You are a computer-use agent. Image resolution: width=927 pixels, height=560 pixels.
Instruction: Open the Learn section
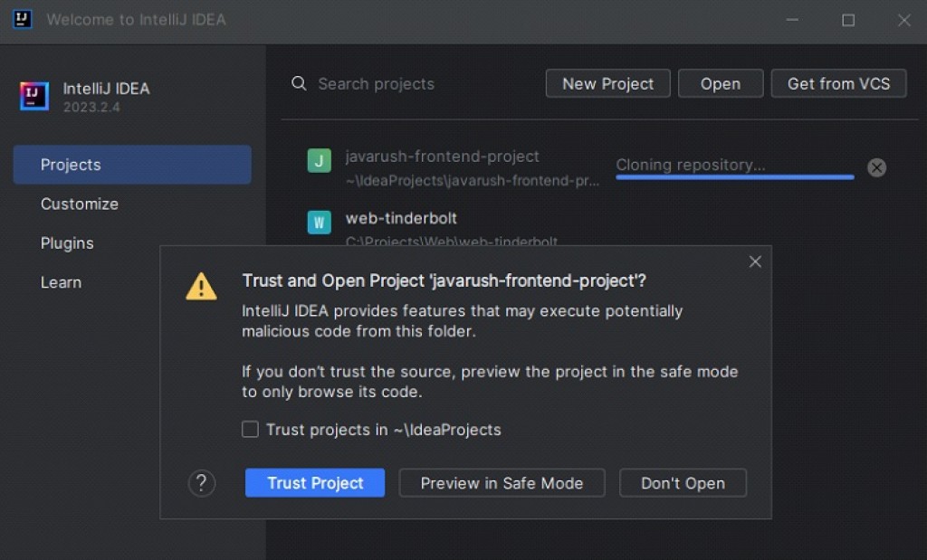[61, 281]
